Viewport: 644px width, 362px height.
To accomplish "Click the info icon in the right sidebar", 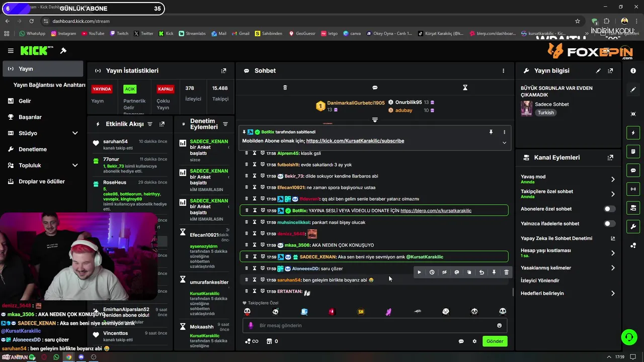I will [x=633, y=71].
